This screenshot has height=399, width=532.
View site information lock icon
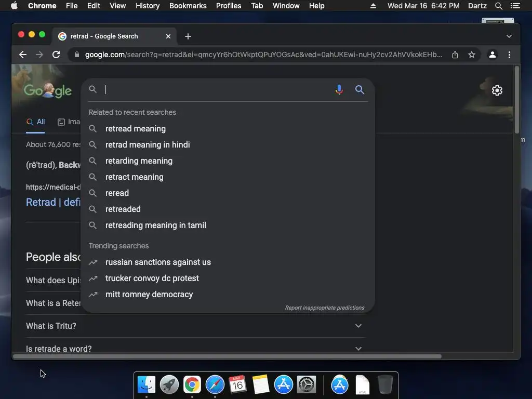click(77, 55)
